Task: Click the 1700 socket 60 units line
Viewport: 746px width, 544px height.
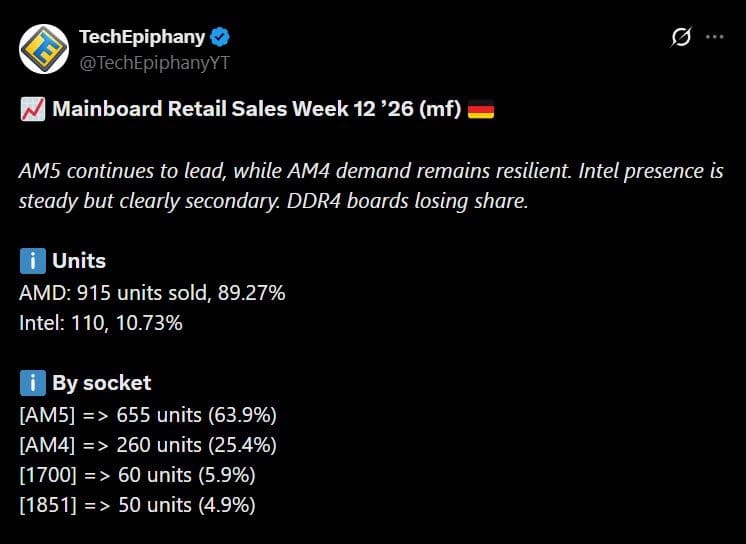Action: [x=139, y=475]
